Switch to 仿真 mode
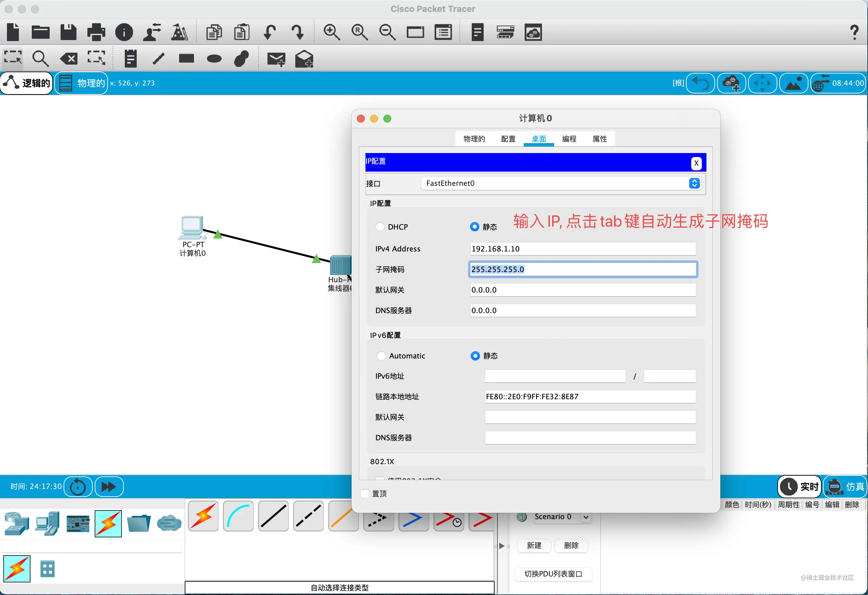Screen dimensions: 868x595 845,487
